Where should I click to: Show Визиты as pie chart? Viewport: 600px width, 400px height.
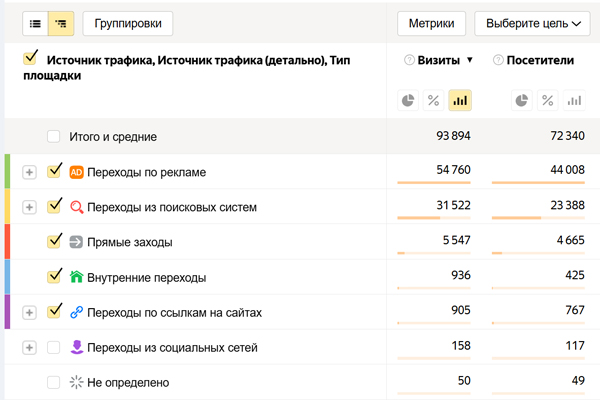(x=409, y=100)
